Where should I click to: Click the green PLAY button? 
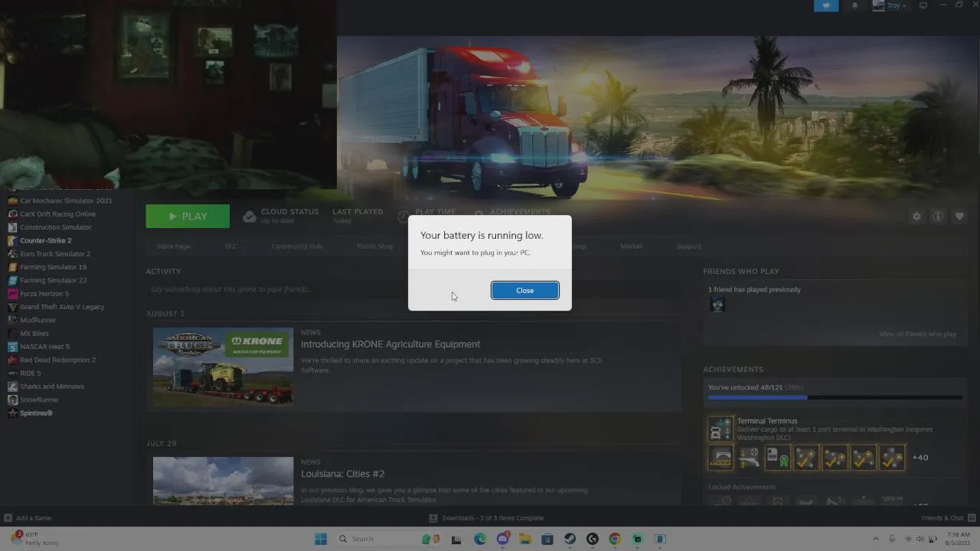(x=188, y=217)
